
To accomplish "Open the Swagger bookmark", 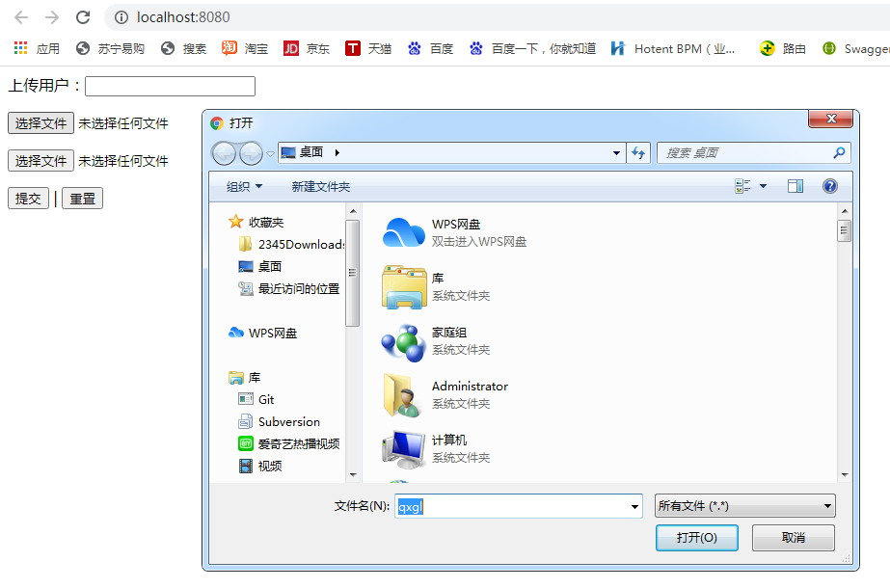I will point(856,49).
